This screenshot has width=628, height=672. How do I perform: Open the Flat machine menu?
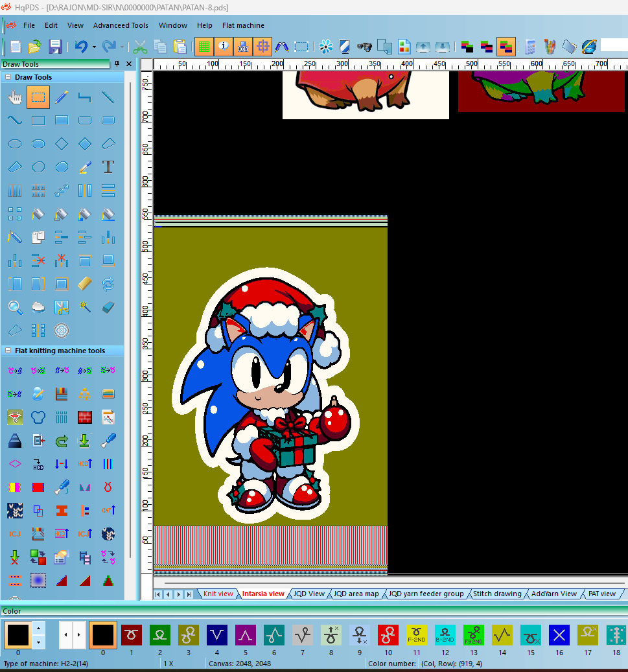coord(243,25)
